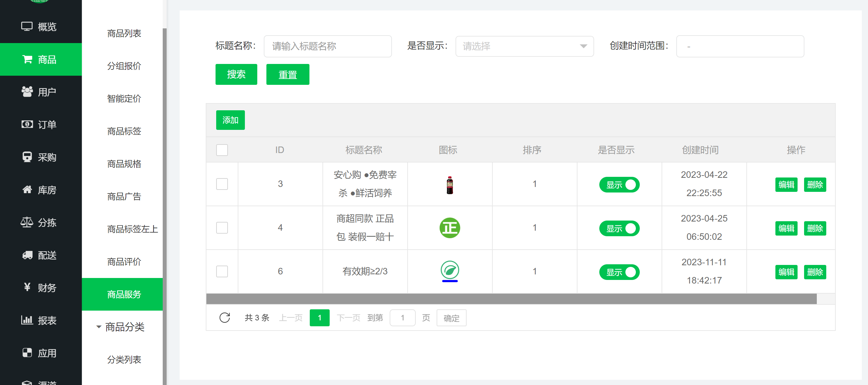Screen dimensions: 868x385
Task: Check the select-all header checkbox
Action: 222,150
